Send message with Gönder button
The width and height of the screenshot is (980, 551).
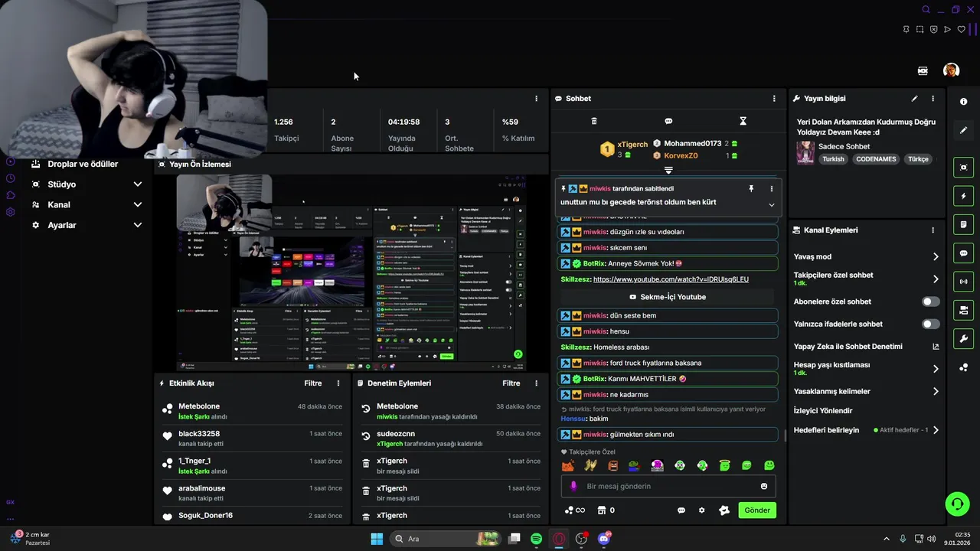click(757, 510)
